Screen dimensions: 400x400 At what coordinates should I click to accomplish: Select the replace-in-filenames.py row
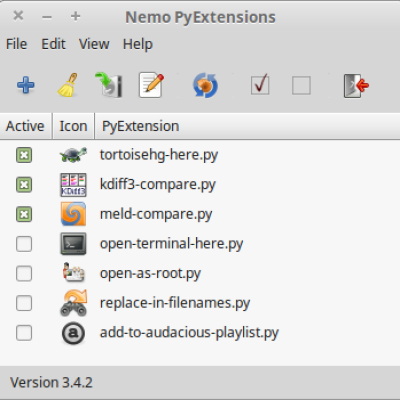tap(200, 303)
